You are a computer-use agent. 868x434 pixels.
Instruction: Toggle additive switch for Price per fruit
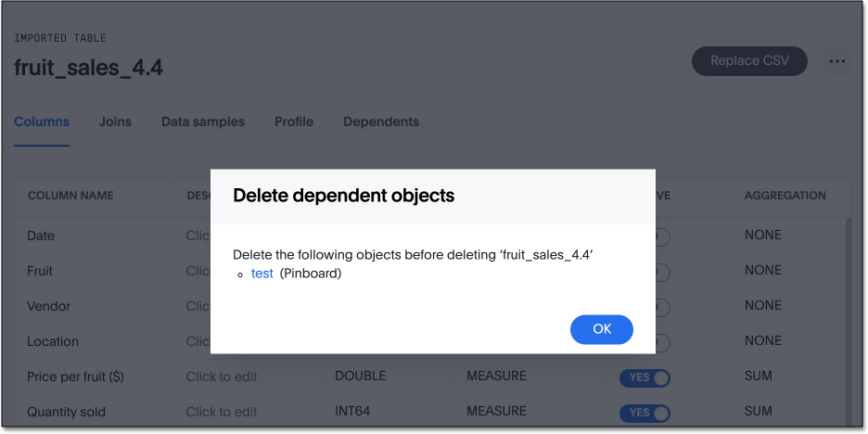645,377
